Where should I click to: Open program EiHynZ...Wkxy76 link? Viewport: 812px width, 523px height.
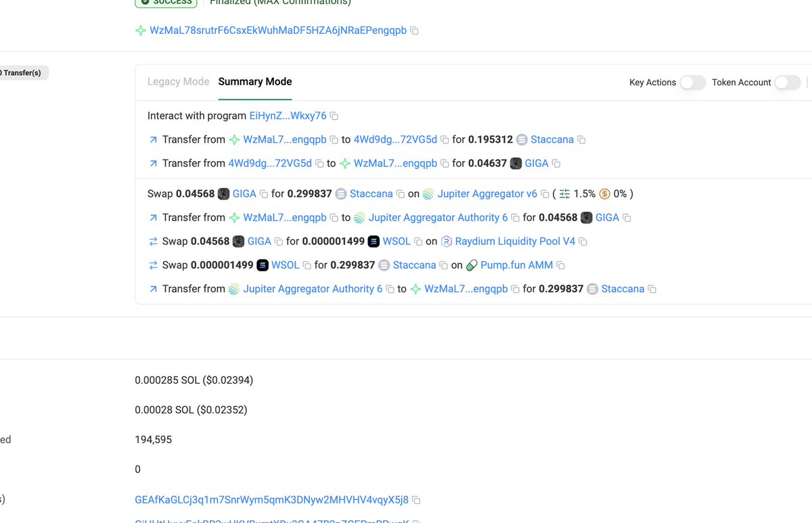(x=288, y=116)
